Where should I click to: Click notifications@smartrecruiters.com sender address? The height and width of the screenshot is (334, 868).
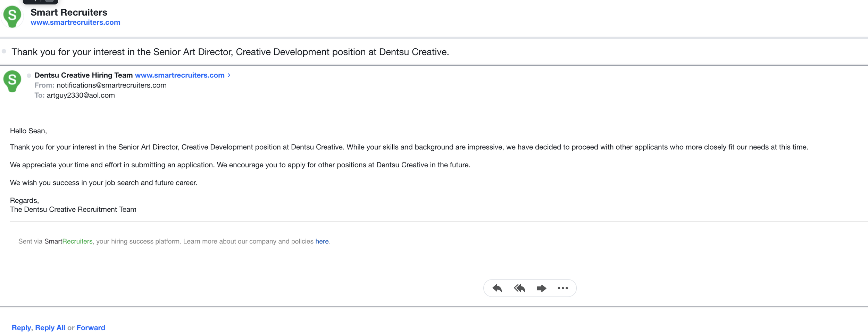pyautogui.click(x=111, y=85)
